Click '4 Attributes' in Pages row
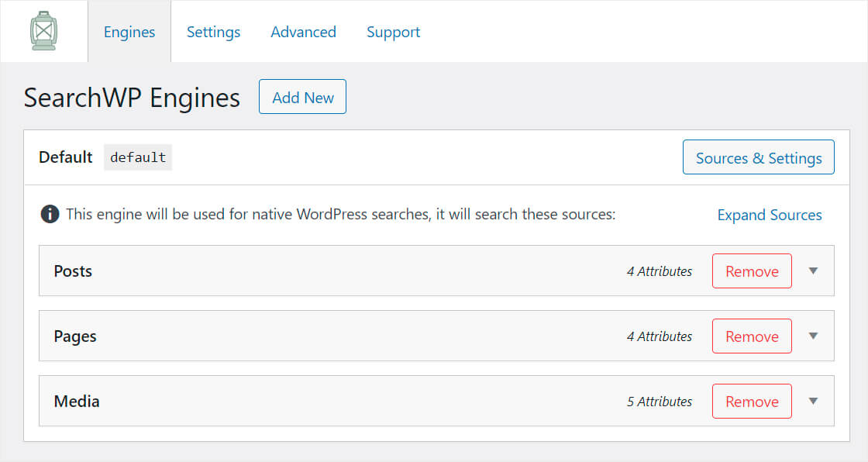This screenshot has width=868, height=462. (x=660, y=336)
